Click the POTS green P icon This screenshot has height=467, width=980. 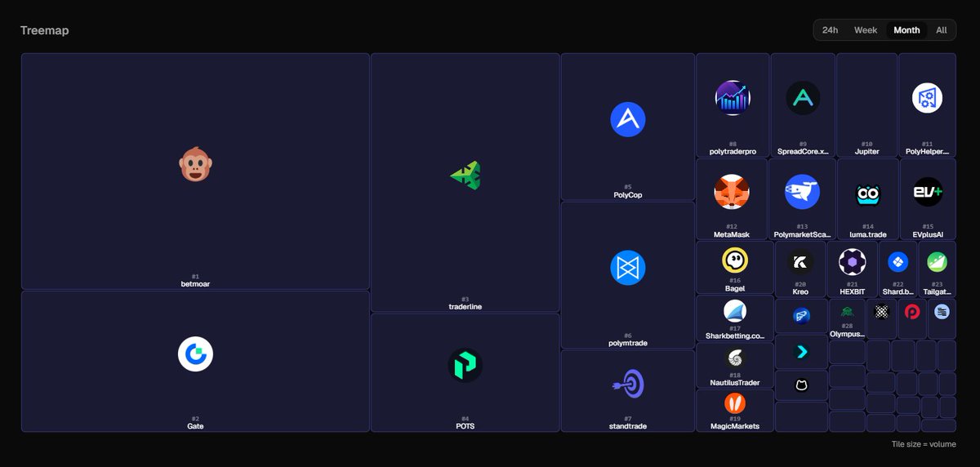click(x=465, y=365)
